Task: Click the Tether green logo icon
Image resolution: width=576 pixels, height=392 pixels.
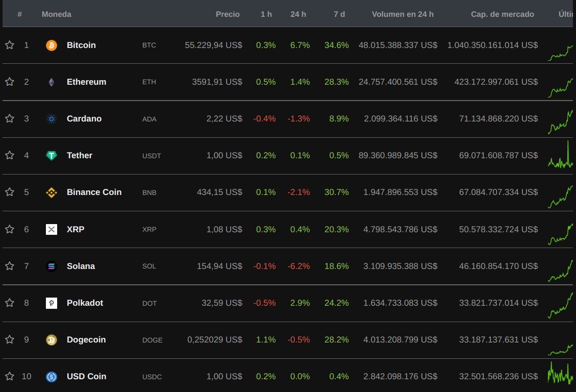Action: (52, 155)
